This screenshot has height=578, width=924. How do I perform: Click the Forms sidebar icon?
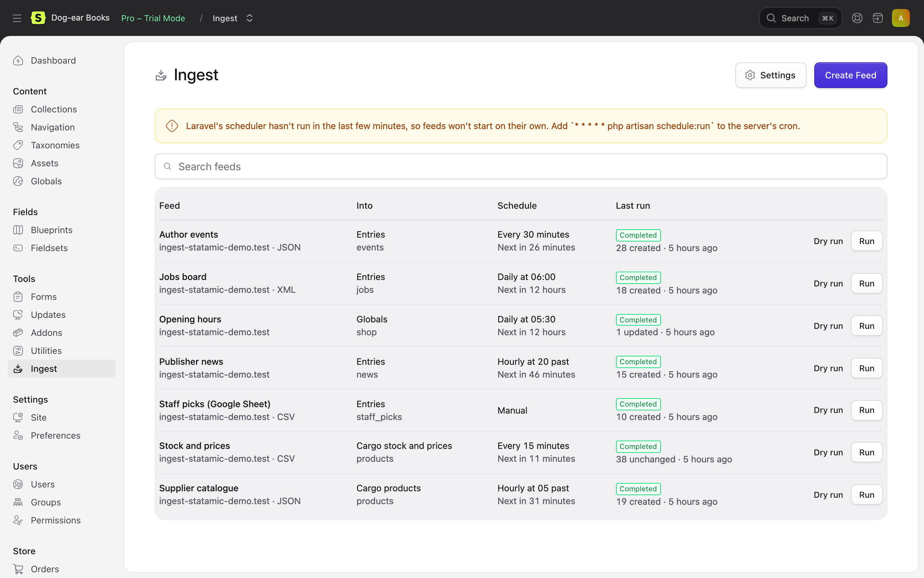coord(18,297)
